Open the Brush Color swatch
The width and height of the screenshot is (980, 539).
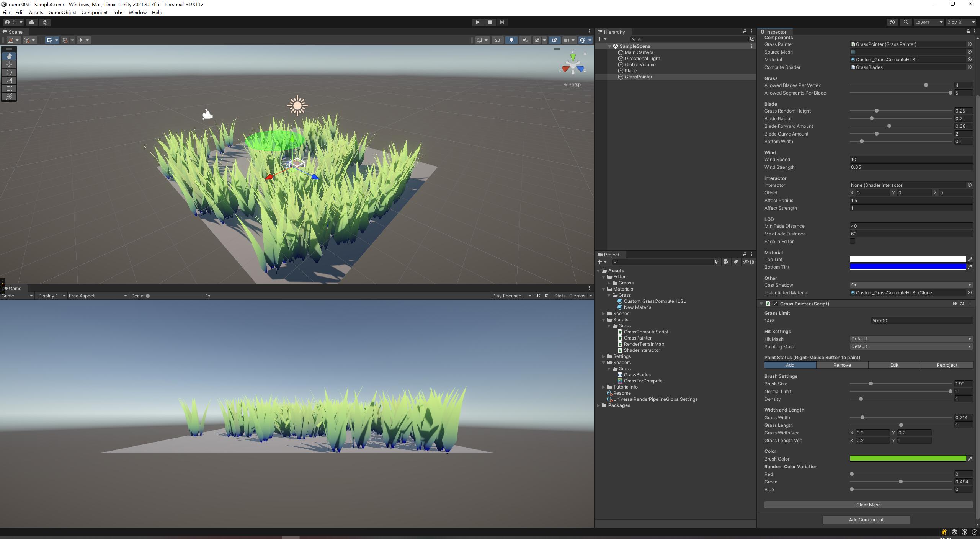(908, 459)
